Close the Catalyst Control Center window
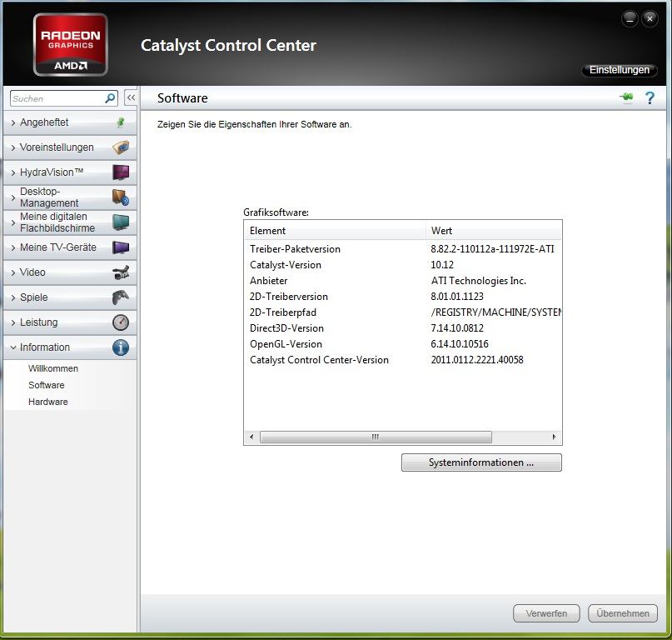This screenshot has width=672, height=640. click(x=650, y=19)
